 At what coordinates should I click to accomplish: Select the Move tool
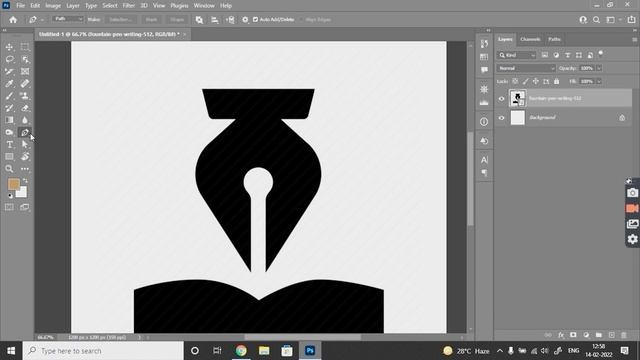tap(9, 47)
